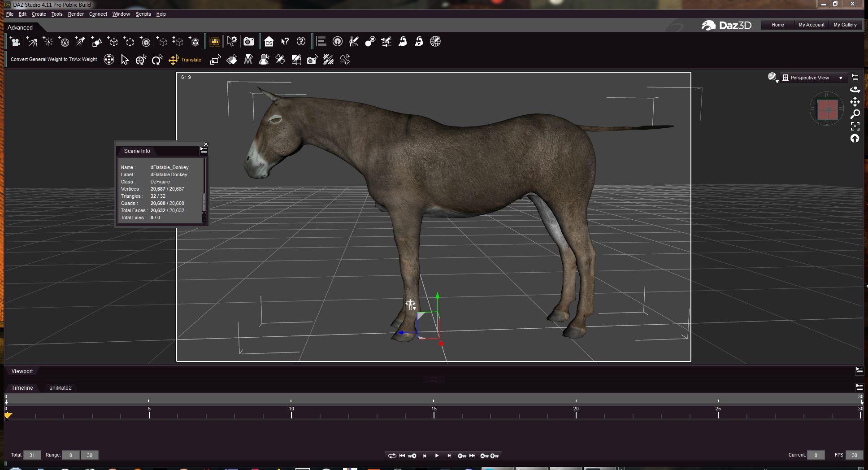Toggle the Render Settings grid icon
The image size is (868, 470).
point(215,42)
